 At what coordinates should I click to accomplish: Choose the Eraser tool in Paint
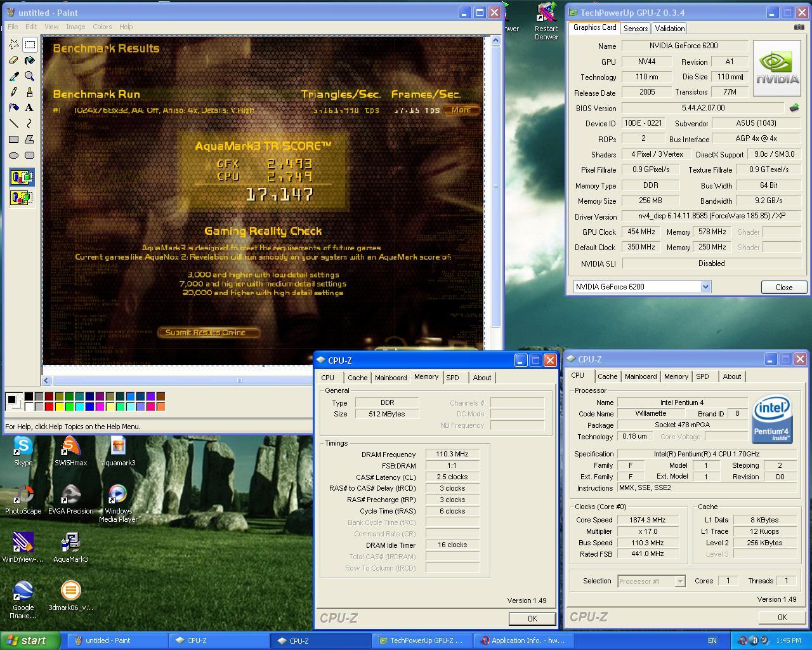[14, 60]
